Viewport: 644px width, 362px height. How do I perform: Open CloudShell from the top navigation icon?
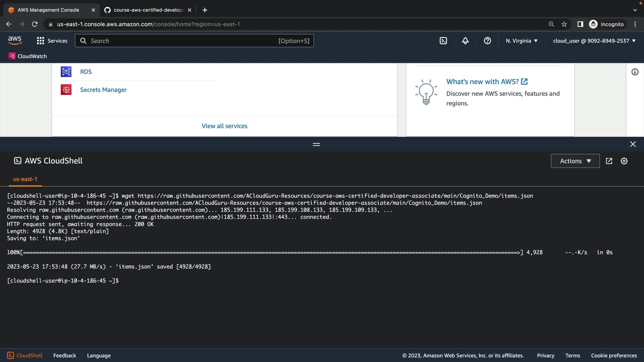pyautogui.click(x=443, y=41)
